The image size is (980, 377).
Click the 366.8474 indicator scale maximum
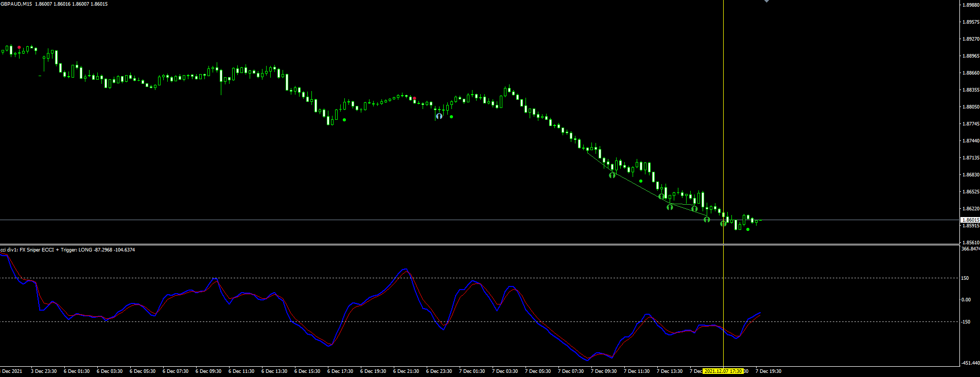970,249
